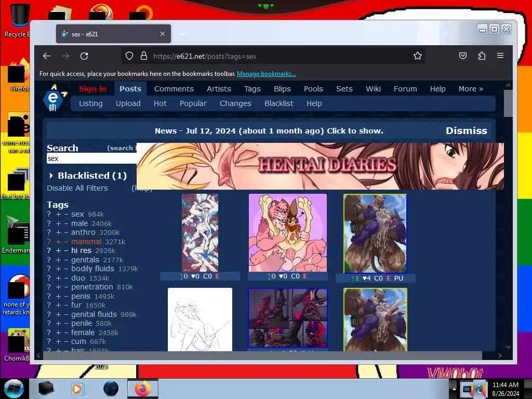Screen dimensions: 532x399
Task: Click the page scrollbar down arrow
Action: click(x=508, y=347)
